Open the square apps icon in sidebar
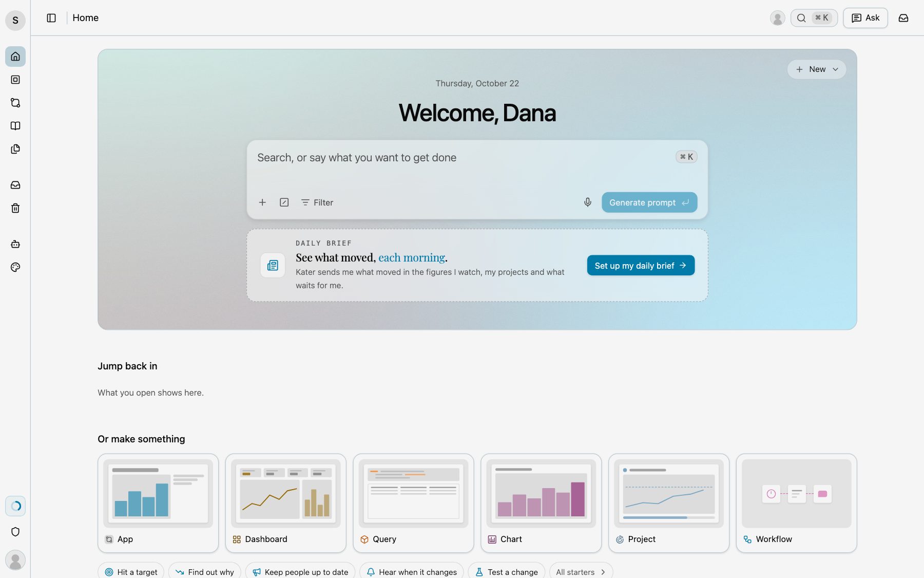924x578 pixels. [15, 80]
